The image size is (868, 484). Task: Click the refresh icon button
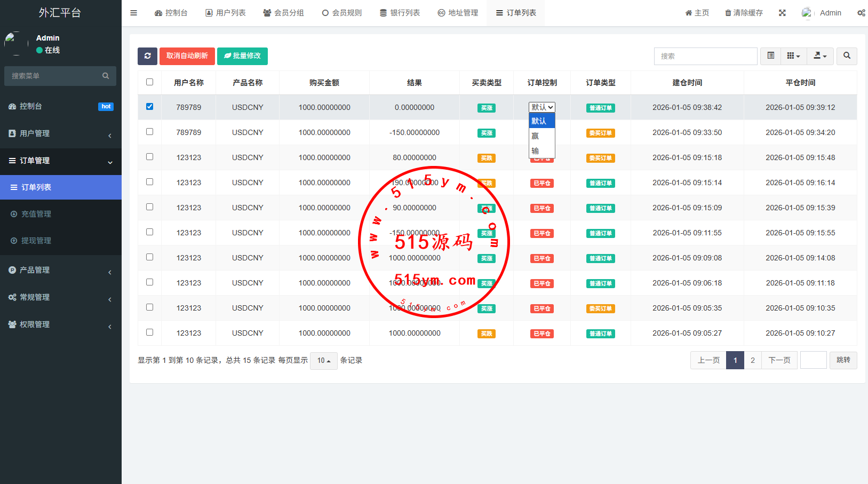[x=147, y=56]
